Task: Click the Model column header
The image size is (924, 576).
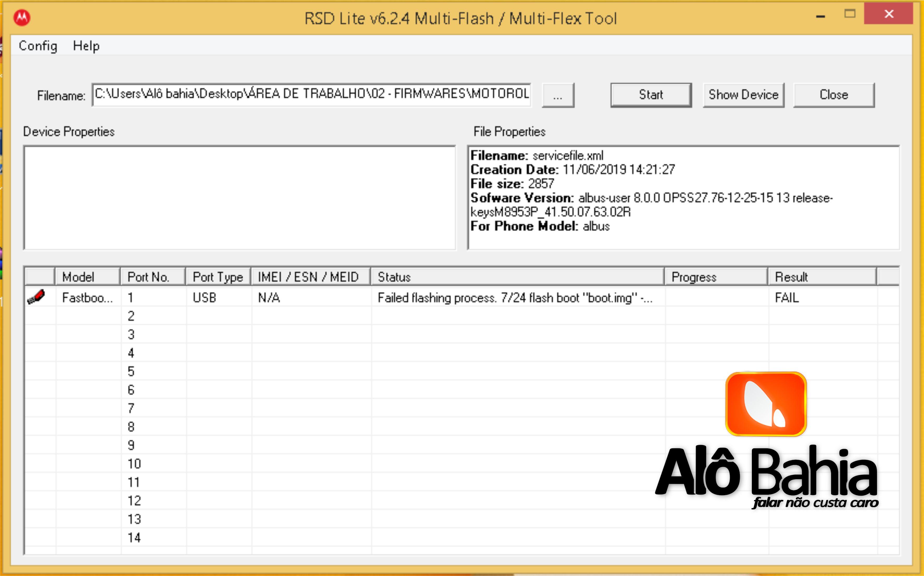Action: coord(88,277)
